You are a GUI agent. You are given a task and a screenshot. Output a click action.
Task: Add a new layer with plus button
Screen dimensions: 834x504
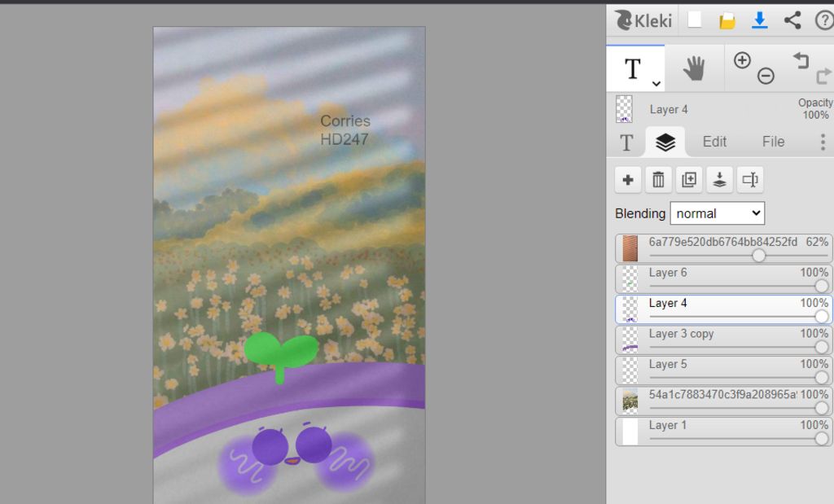628,180
